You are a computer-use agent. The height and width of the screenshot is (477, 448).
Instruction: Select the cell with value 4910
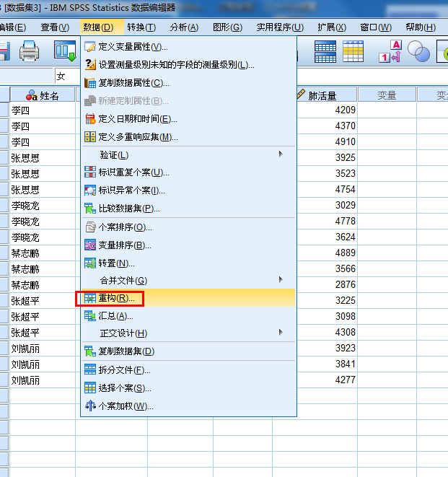tap(327, 141)
